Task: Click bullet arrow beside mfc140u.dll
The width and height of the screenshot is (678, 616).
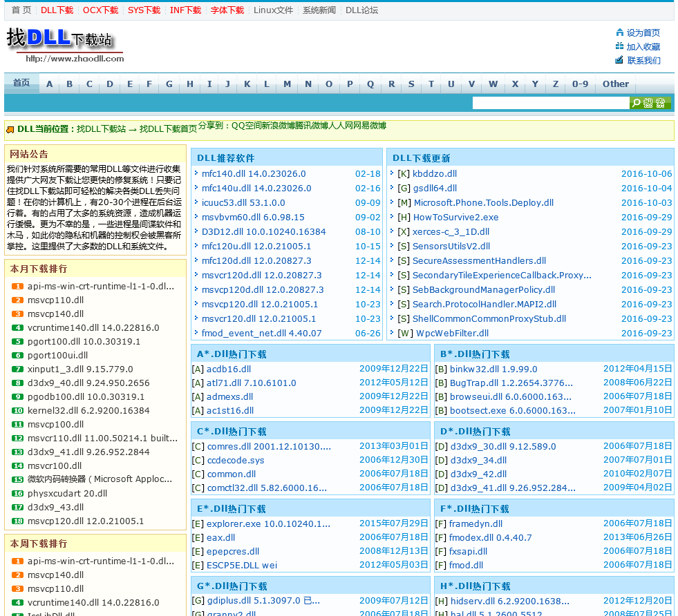Action: (x=196, y=187)
